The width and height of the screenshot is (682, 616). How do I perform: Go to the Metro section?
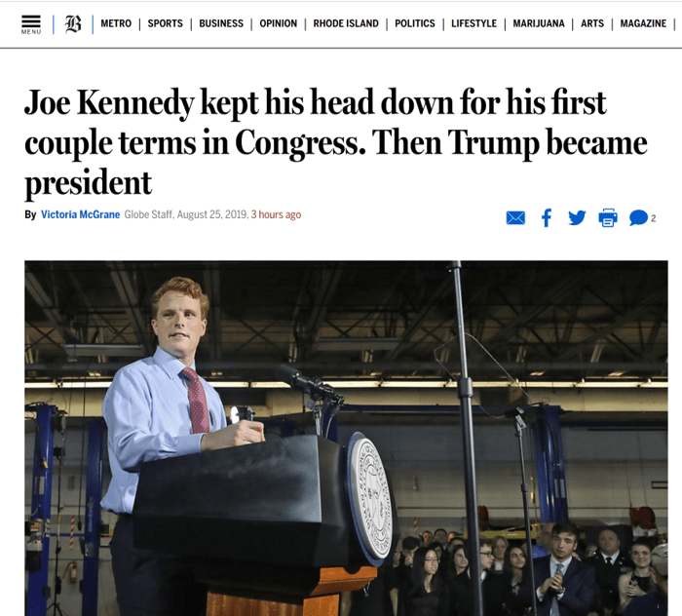(x=116, y=23)
